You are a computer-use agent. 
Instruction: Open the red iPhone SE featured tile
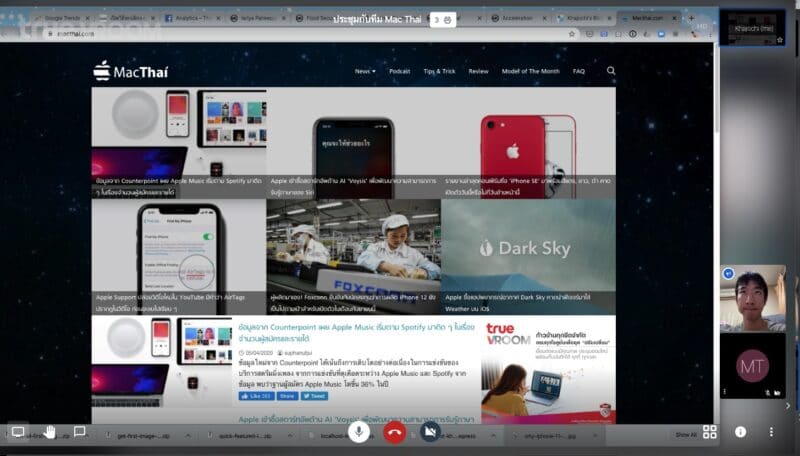coord(529,143)
